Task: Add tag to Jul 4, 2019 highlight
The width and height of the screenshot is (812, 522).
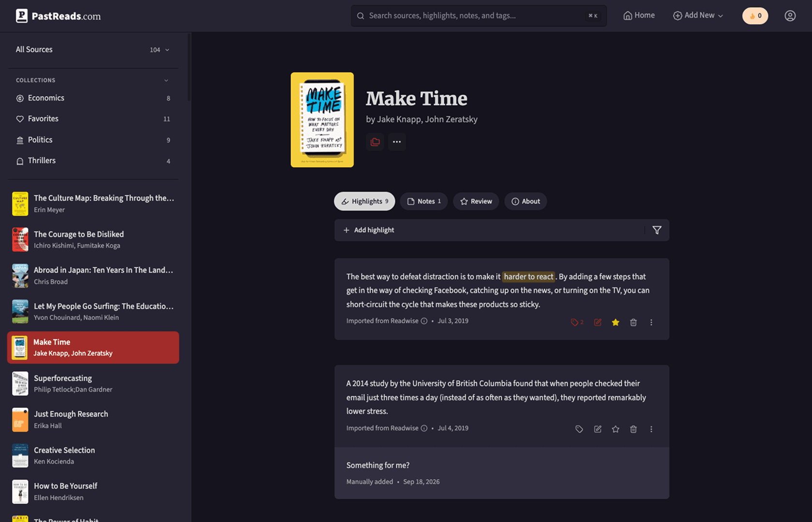Action: [x=579, y=429]
